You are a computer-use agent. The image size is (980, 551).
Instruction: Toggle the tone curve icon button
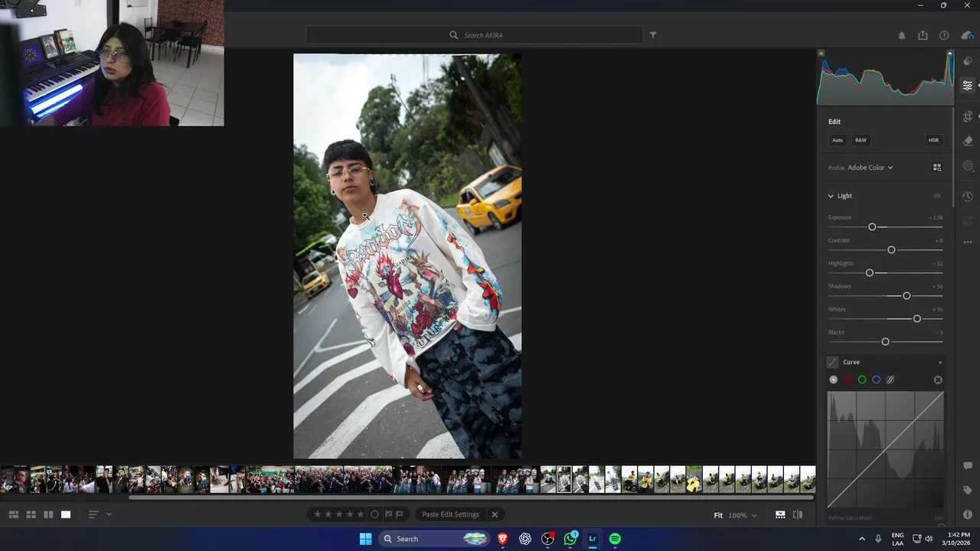click(x=833, y=362)
